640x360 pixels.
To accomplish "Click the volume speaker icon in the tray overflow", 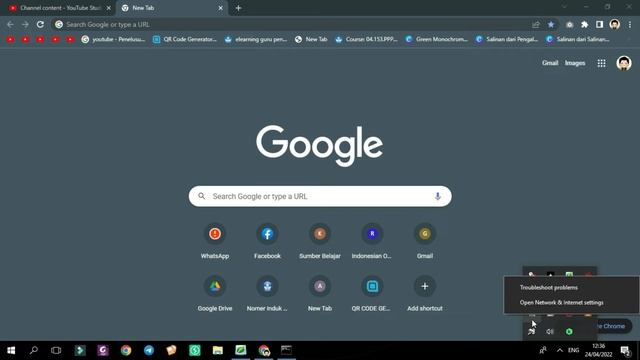I will click(x=550, y=331).
